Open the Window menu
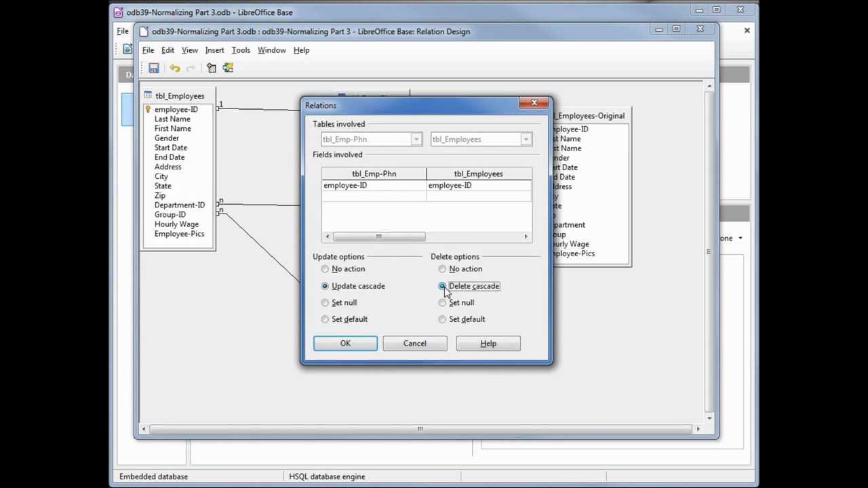This screenshot has width=868, height=488. (271, 50)
